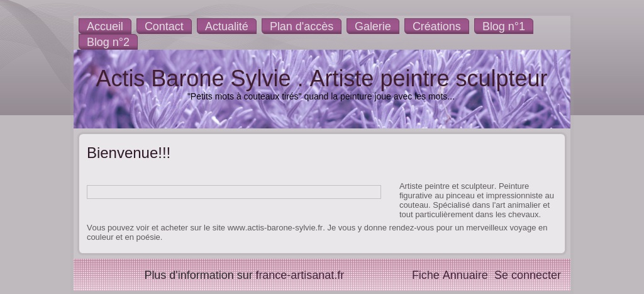644x294 pixels.
Task: Open Blog n°1
Action: coord(504,26)
